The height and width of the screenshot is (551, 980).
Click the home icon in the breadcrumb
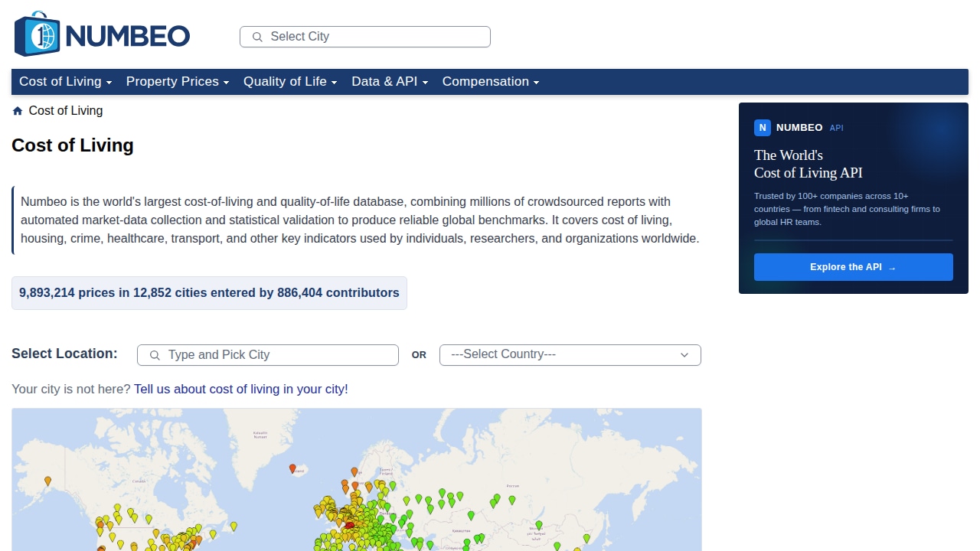pos(18,111)
